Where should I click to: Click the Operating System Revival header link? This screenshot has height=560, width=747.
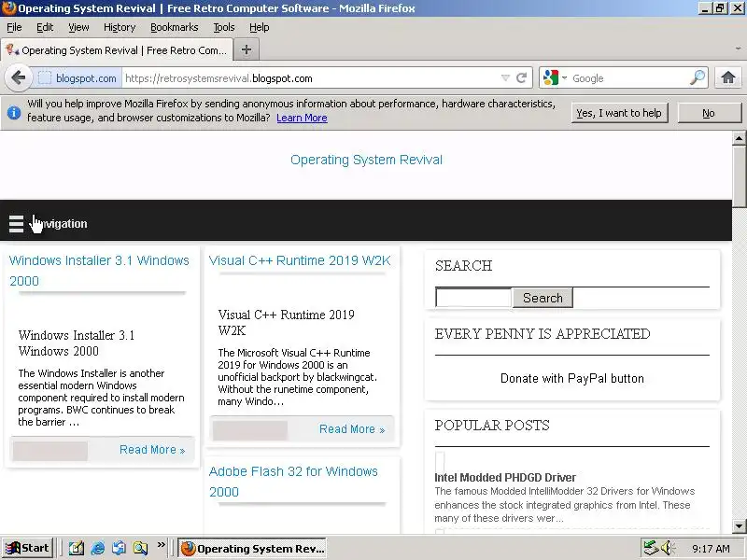coord(366,160)
